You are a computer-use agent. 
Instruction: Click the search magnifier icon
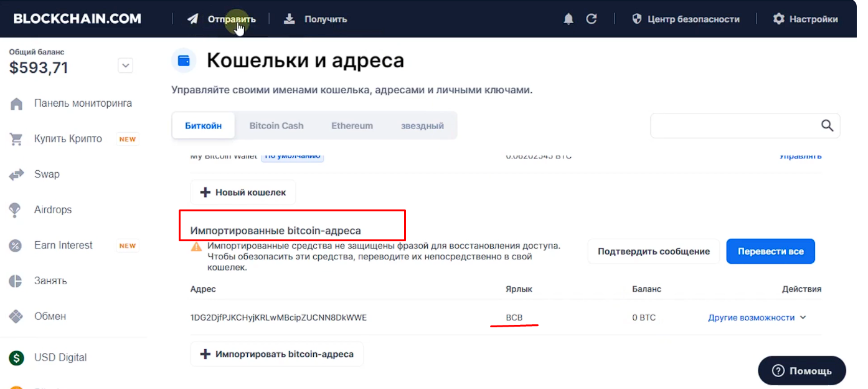point(827,125)
